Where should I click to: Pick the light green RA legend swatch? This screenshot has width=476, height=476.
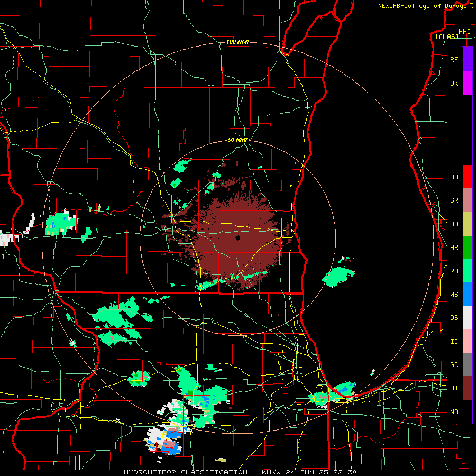click(467, 271)
